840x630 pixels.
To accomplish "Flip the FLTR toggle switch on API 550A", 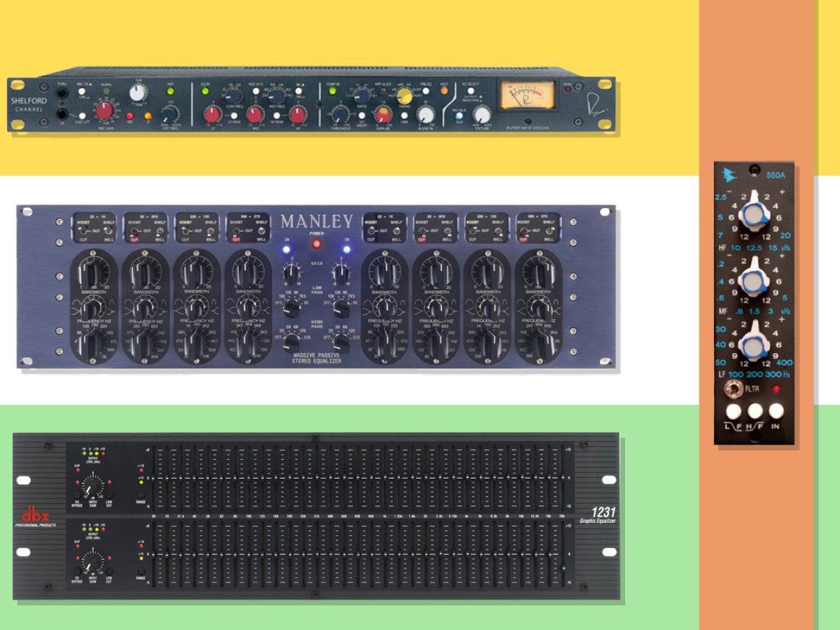I will pos(733,389).
